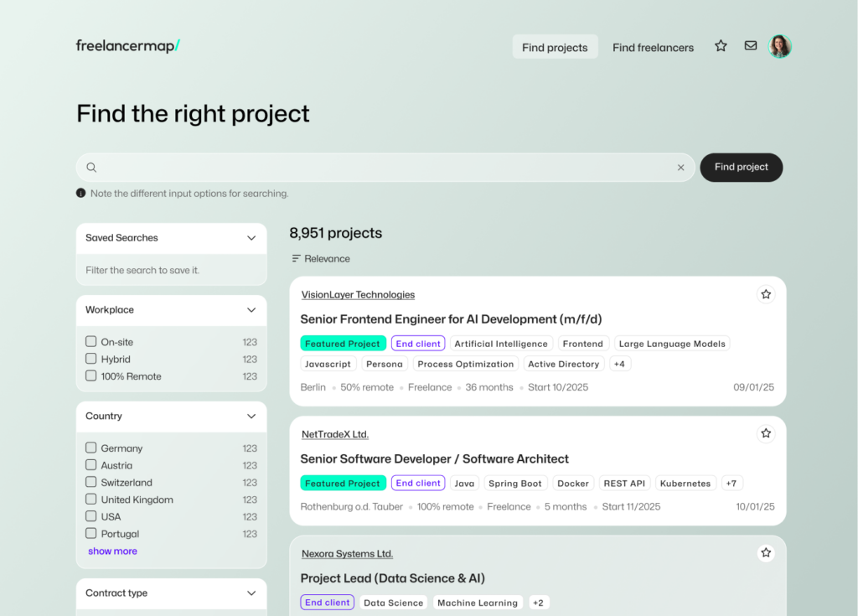Screen dimensions: 858x616
Task: Tick the Germany country checkbox
Action: (91, 448)
